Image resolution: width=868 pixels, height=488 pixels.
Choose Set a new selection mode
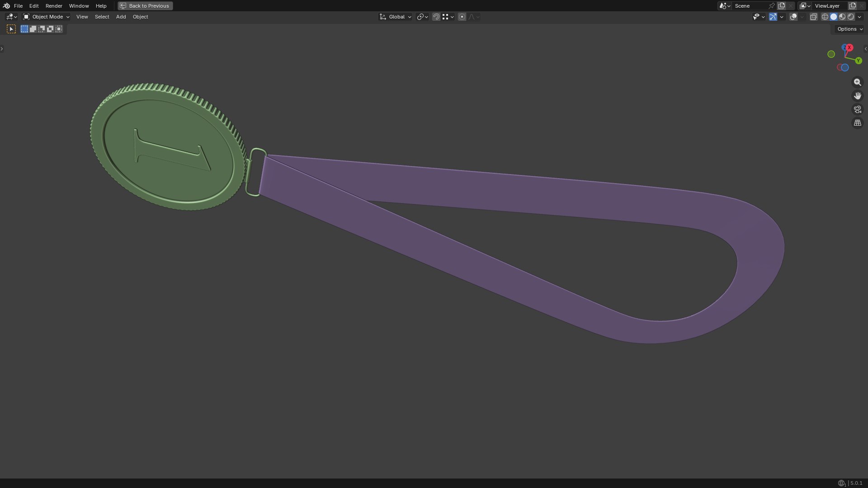click(24, 29)
